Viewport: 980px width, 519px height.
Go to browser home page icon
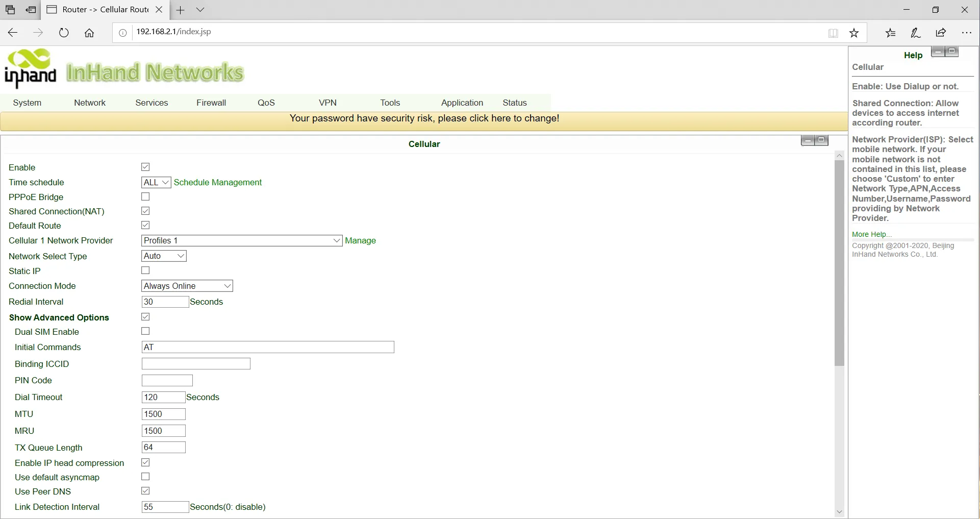(89, 33)
